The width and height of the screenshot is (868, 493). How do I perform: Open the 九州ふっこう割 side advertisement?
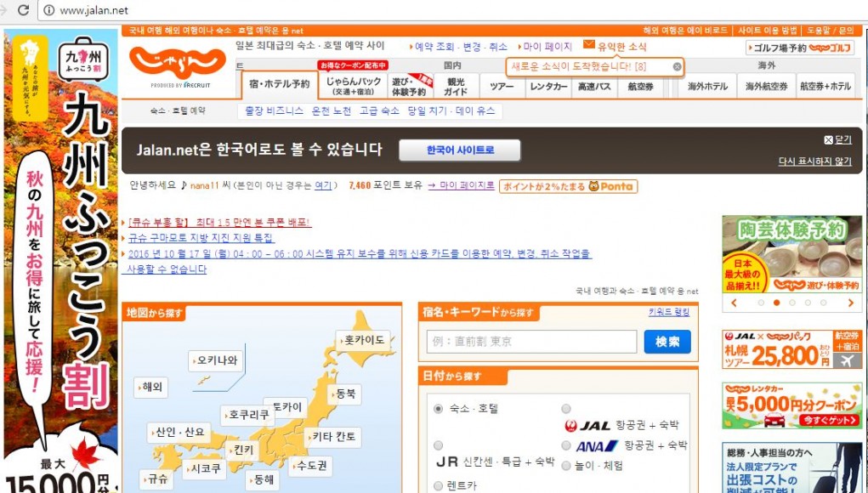61,260
